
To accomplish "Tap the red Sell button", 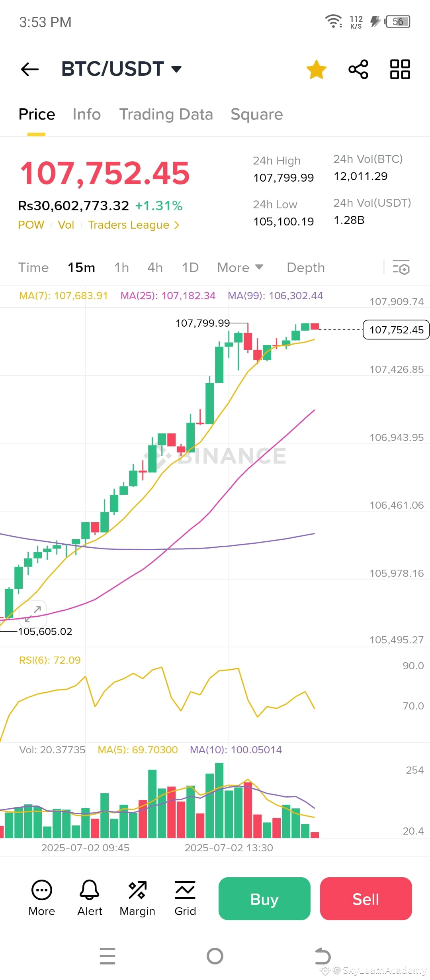I will pyautogui.click(x=366, y=899).
